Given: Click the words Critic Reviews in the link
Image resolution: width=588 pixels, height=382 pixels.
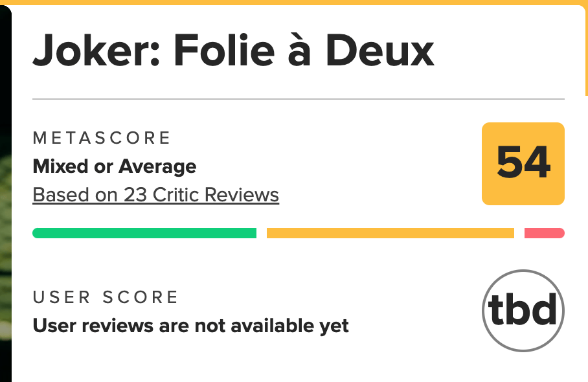Looking at the screenshot, I should click(x=216, y=194).
